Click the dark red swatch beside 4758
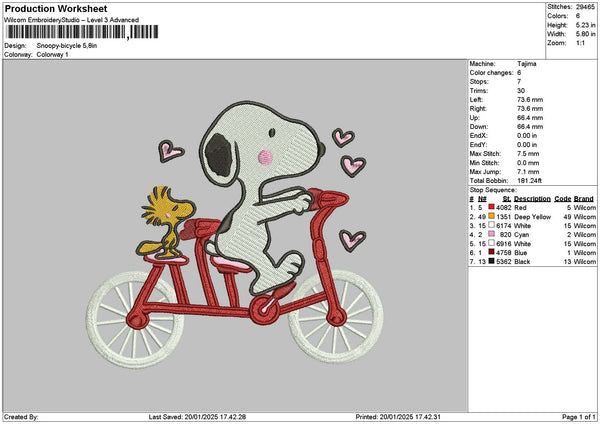The image size is (600, 424). point(491,252)
